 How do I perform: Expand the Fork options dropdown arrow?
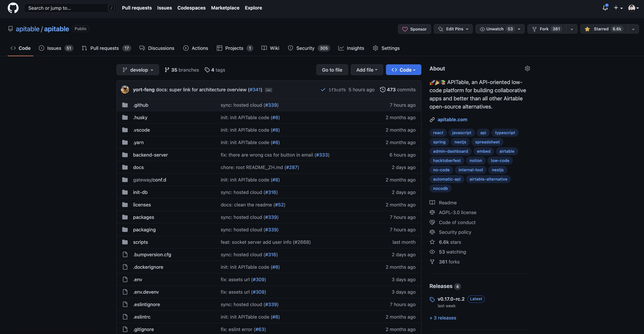(x=572, y=29)
